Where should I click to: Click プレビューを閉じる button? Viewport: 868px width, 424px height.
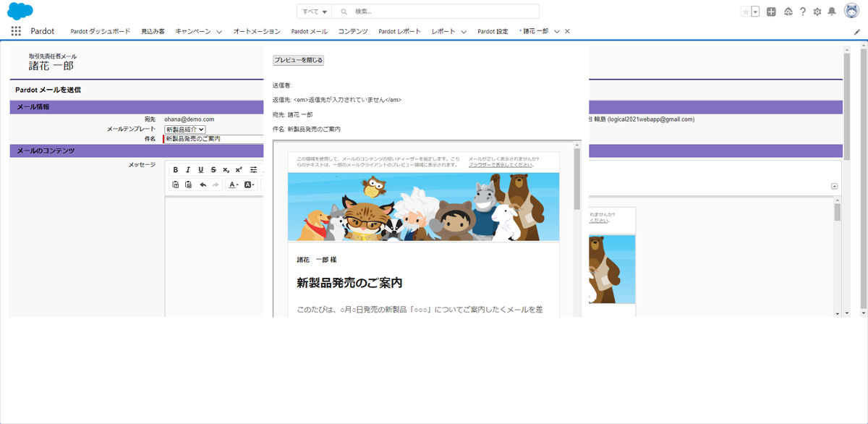click(298, 60)
